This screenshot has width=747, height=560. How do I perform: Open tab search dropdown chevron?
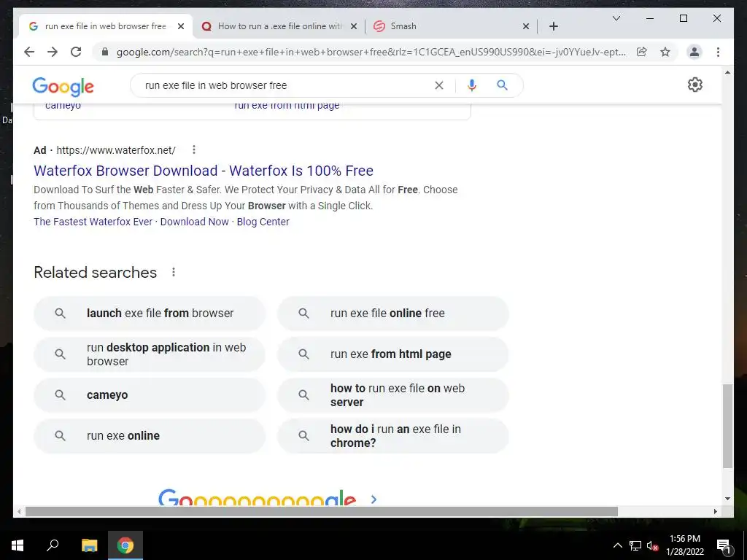click(x=616, y=18)
